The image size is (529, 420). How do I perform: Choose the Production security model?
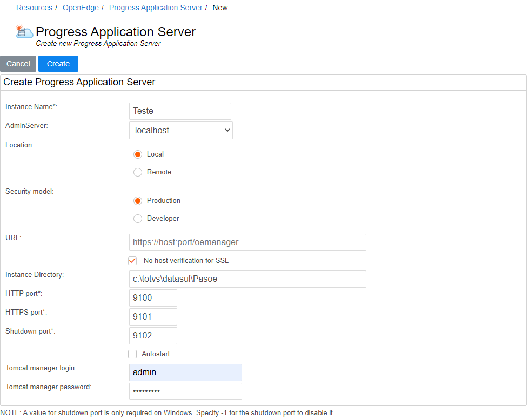click(138, 201)
